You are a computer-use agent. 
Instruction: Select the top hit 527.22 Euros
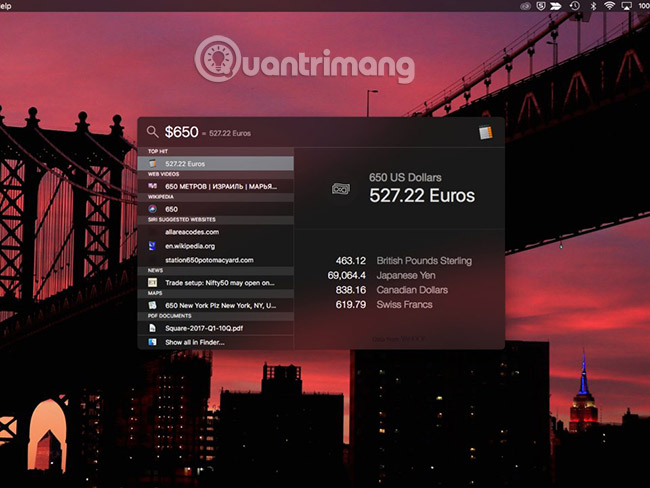(216, 164)
